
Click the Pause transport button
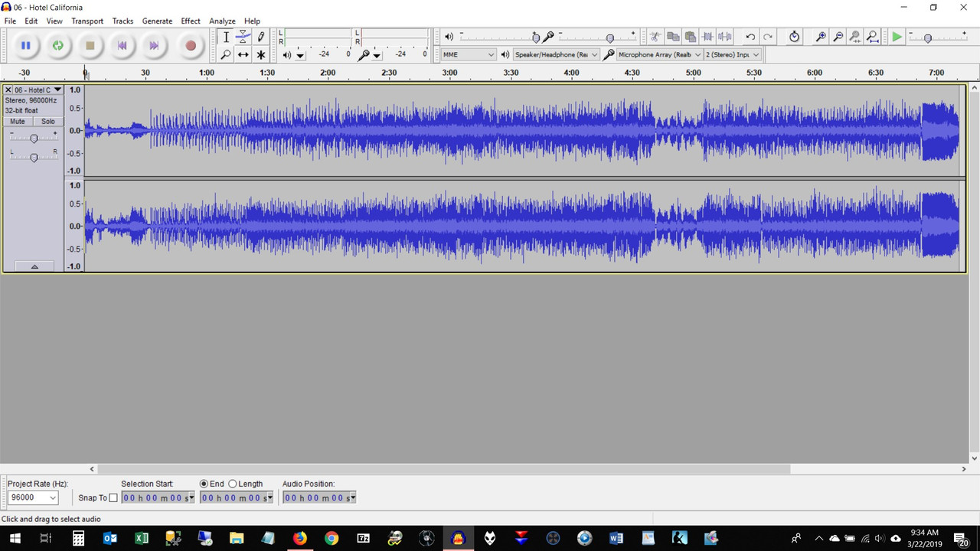(25, 46)
